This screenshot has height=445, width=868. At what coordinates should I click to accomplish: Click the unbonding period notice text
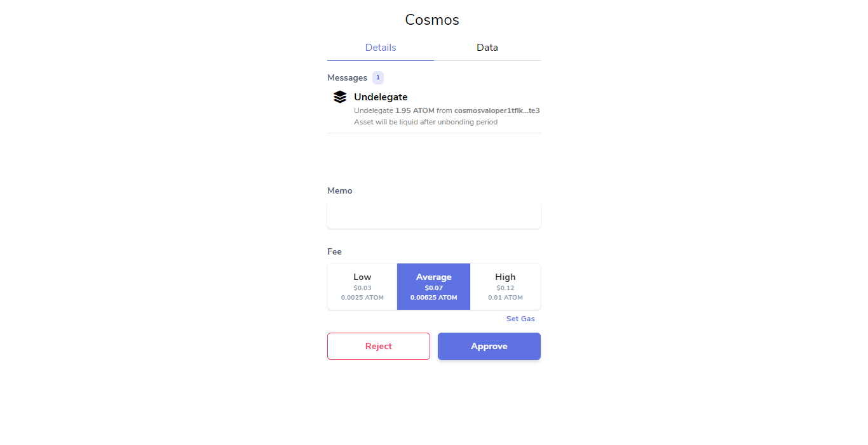[426, 122]
